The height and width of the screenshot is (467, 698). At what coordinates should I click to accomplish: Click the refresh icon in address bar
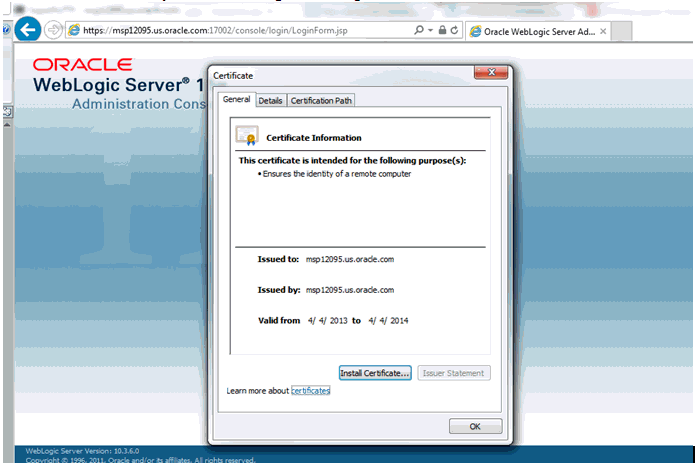point(454,30)
